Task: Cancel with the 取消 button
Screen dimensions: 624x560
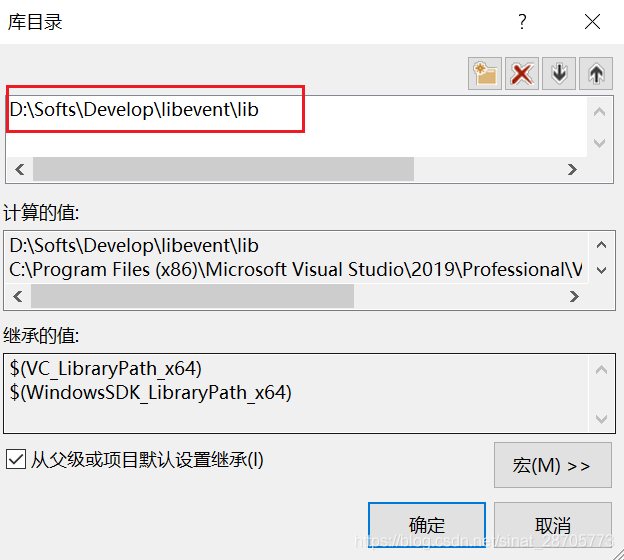Action: (x=553, y=525)
